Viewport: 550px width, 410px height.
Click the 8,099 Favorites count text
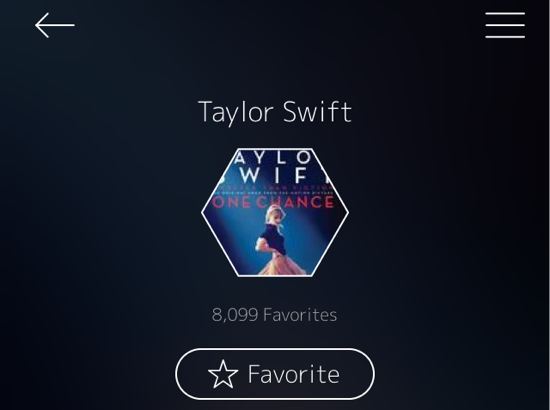point(274,315)
